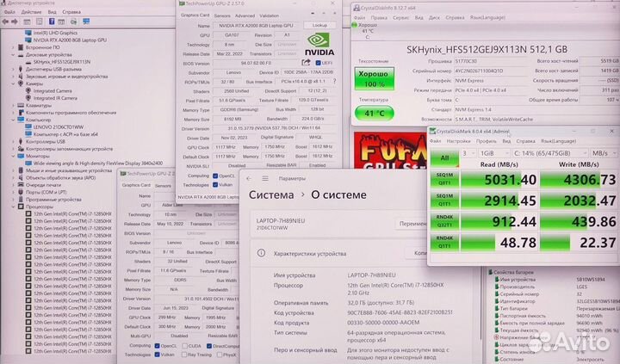Expand Встроенное ПО node
The height and width of the screenshot is (364, 620).
pos(13,47)
